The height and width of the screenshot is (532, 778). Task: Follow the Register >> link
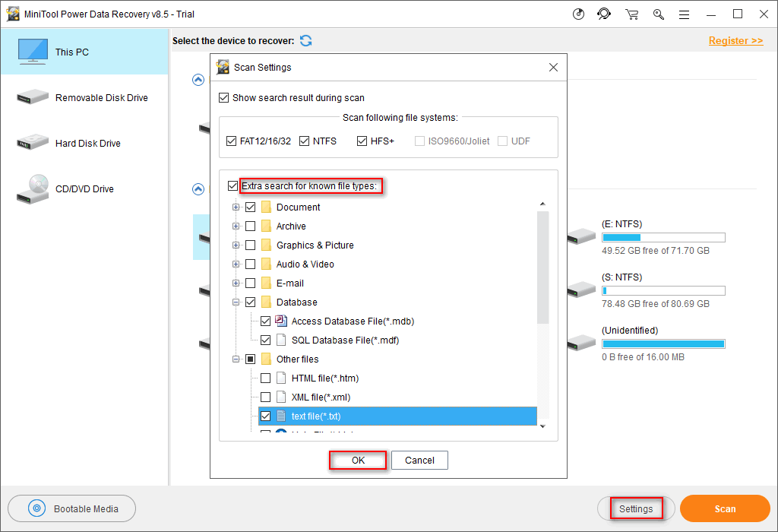pyautogui.click(x=735, y=41)
